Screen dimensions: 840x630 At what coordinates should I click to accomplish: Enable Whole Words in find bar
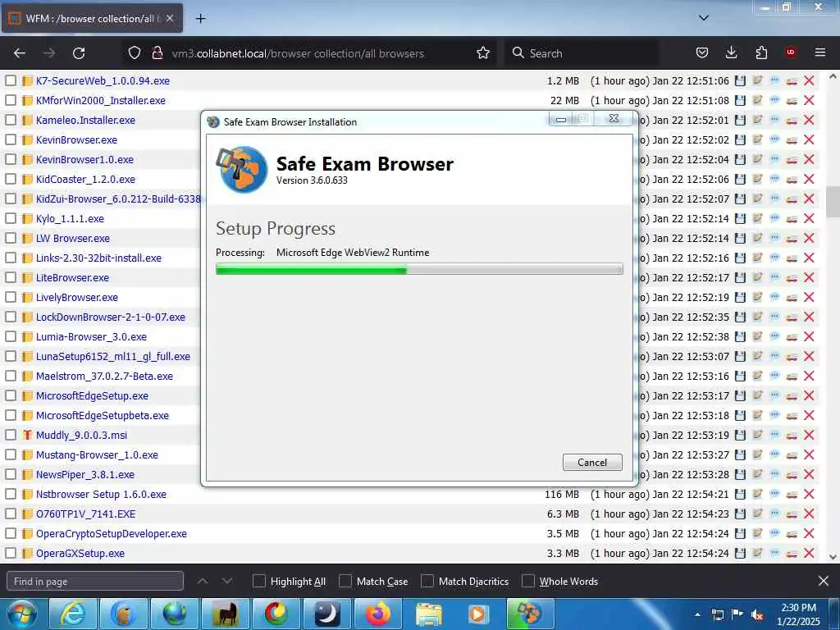point(528,582)
